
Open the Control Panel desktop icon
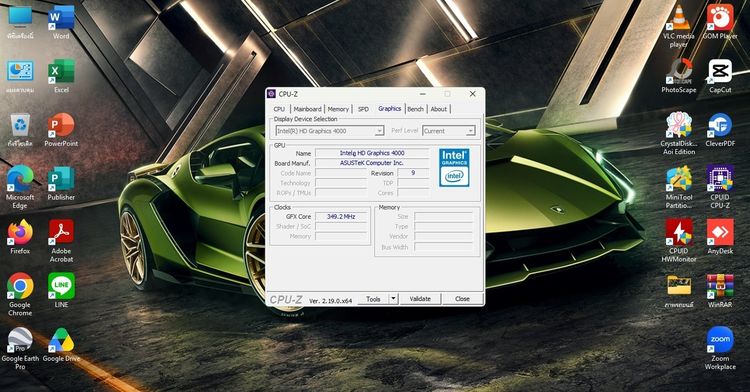20,76
